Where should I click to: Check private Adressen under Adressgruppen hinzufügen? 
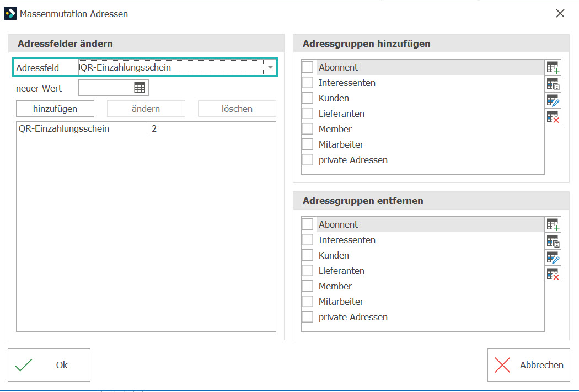(307, 160)
